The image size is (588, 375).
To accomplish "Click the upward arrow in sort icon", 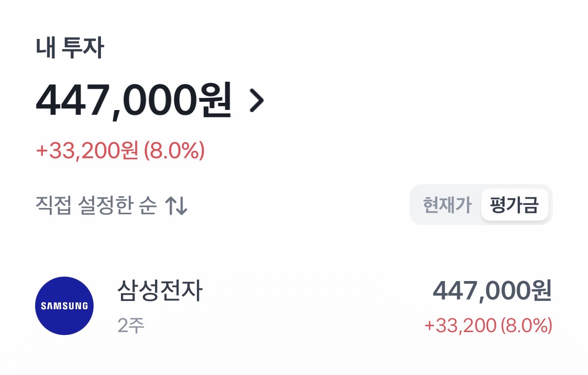I will (171, 206).
